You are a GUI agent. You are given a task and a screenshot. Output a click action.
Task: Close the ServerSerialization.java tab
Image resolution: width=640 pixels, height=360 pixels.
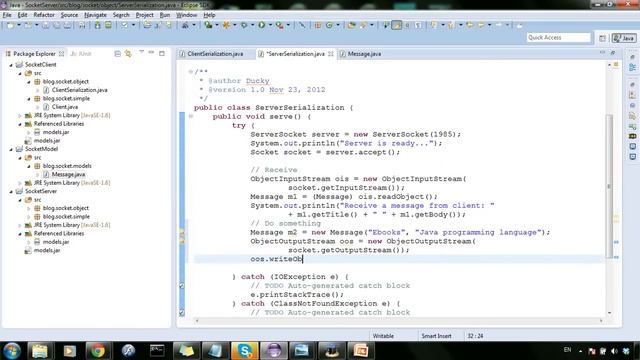pyautogui.click(x=331, y=54)
